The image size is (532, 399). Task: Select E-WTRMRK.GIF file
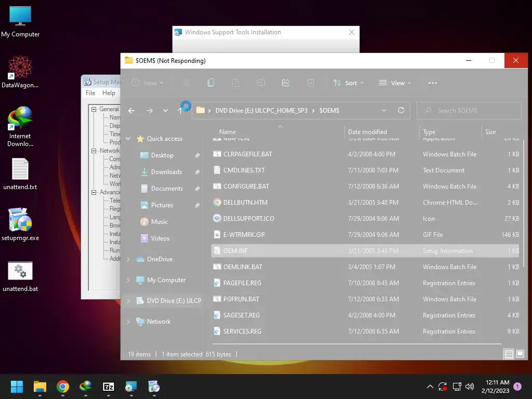click(365, 235)
